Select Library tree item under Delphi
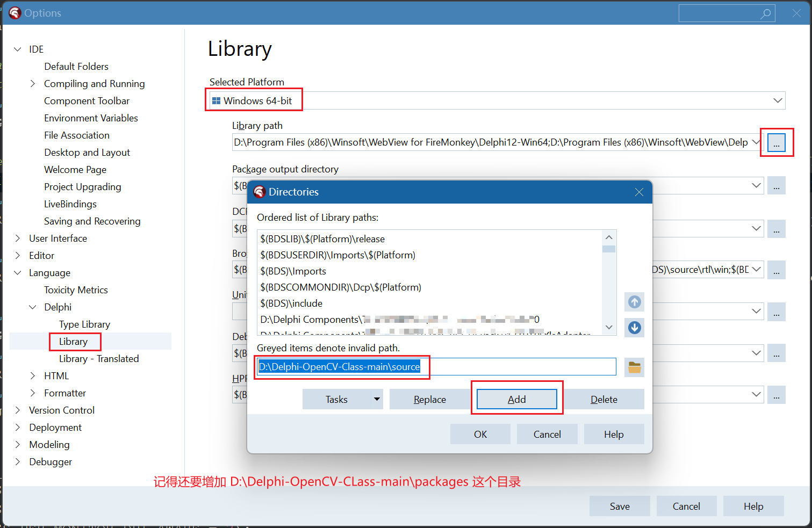 pos(73,342)
